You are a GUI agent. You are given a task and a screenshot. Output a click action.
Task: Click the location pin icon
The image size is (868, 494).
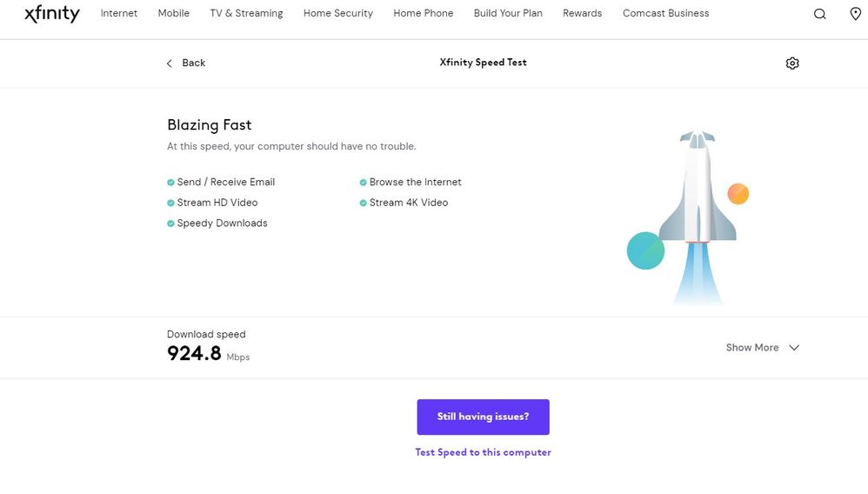pyautogui.click(x=855, y=14)
